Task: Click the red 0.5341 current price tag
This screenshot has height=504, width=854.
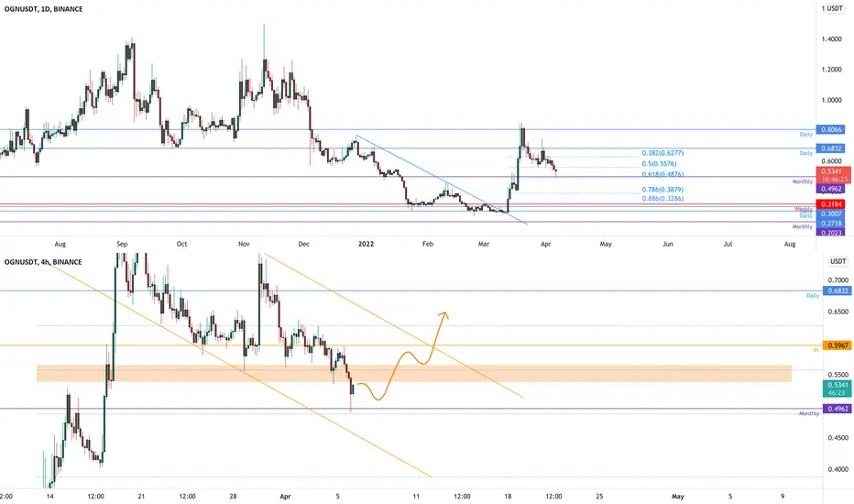Action: tap(833, 175)
